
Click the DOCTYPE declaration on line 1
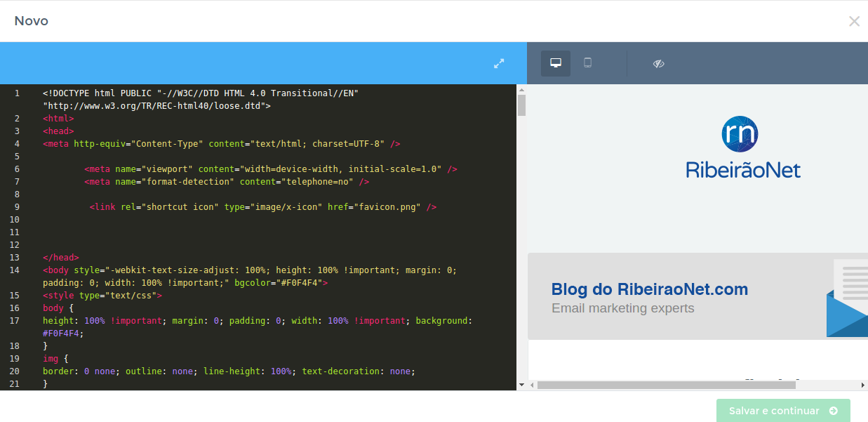(x=201, y=93)
